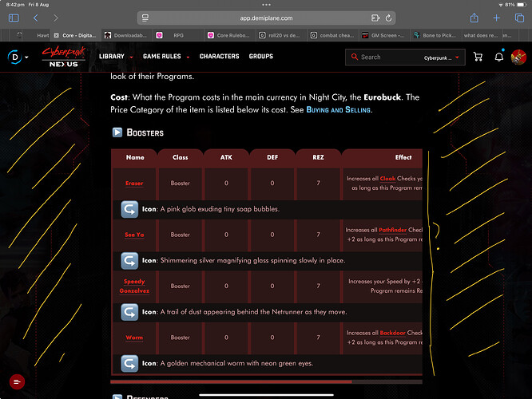Click the arrow icon in the Eraser Icon row
This screenshot has height=399, width=532.
pyautogui.click(x=129, y=209)
